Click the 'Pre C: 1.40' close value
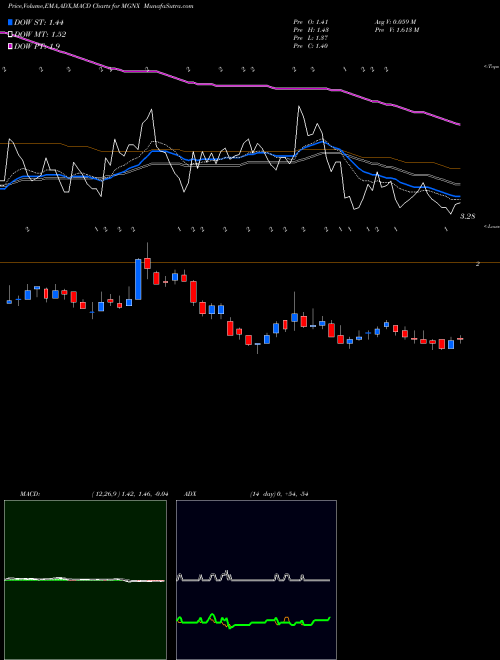This screenshot has height=660, width=500. (x=311, y=46)
